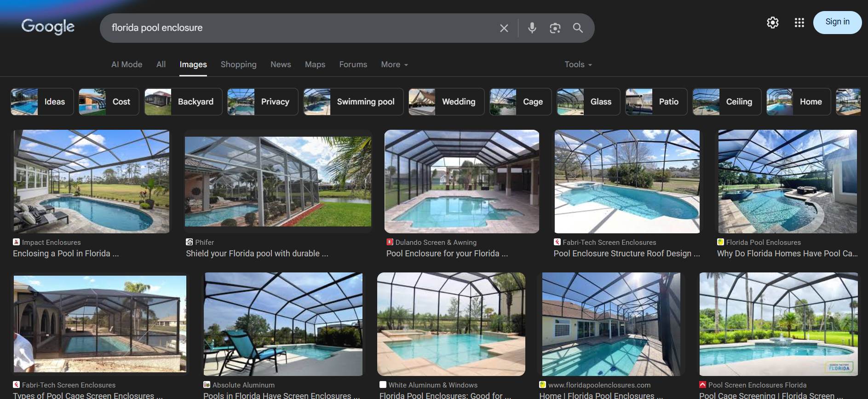Click the Dulando Screen & Awning favicon
This screenshot has height=399, width=868.
tap(390, 242)
